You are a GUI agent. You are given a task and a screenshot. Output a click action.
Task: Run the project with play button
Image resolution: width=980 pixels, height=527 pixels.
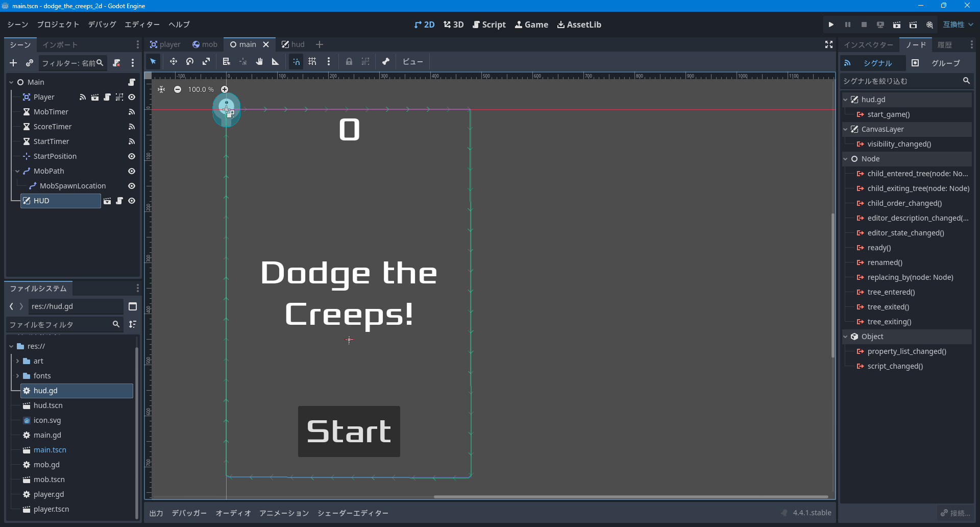click(831, 25)
